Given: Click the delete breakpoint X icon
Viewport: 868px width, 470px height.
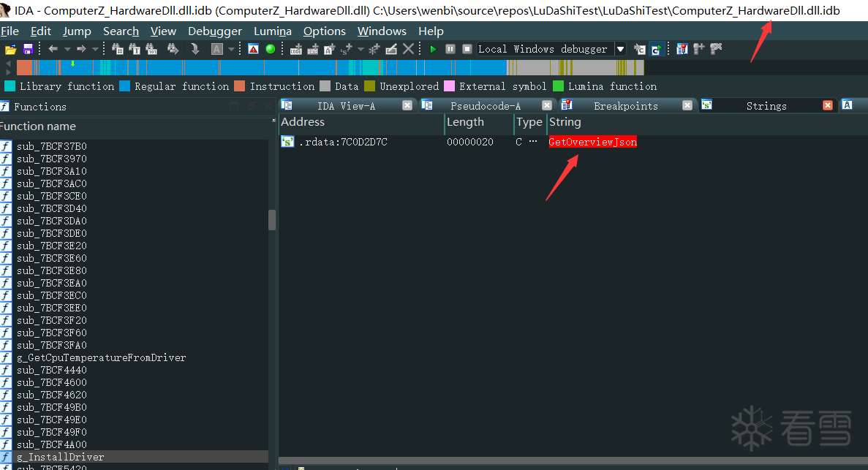Looking at the screenshot, I should click(717, 49).
